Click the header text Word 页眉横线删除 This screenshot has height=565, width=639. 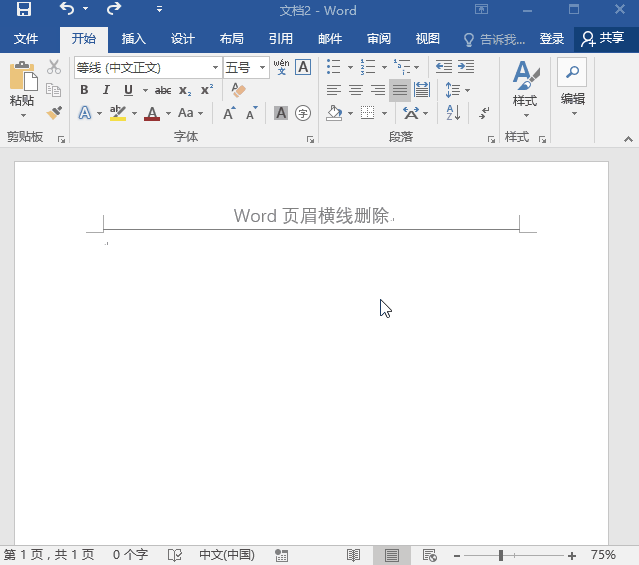(310, 216)
